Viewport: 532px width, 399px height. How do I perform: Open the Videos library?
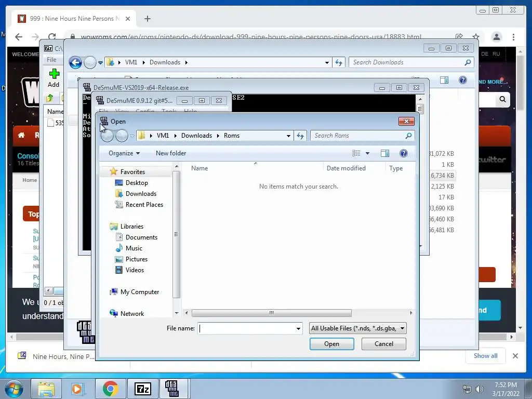pos(135,270)
